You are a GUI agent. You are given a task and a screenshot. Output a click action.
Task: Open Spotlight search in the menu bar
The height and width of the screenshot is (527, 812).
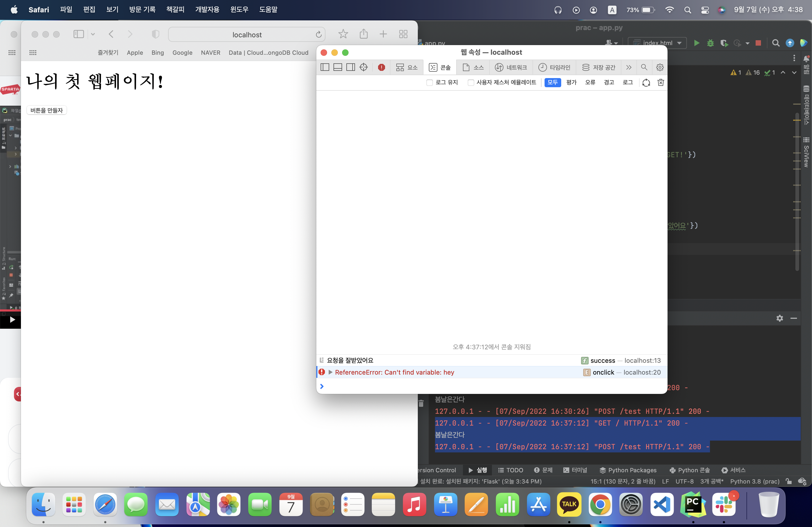[687, 10]
